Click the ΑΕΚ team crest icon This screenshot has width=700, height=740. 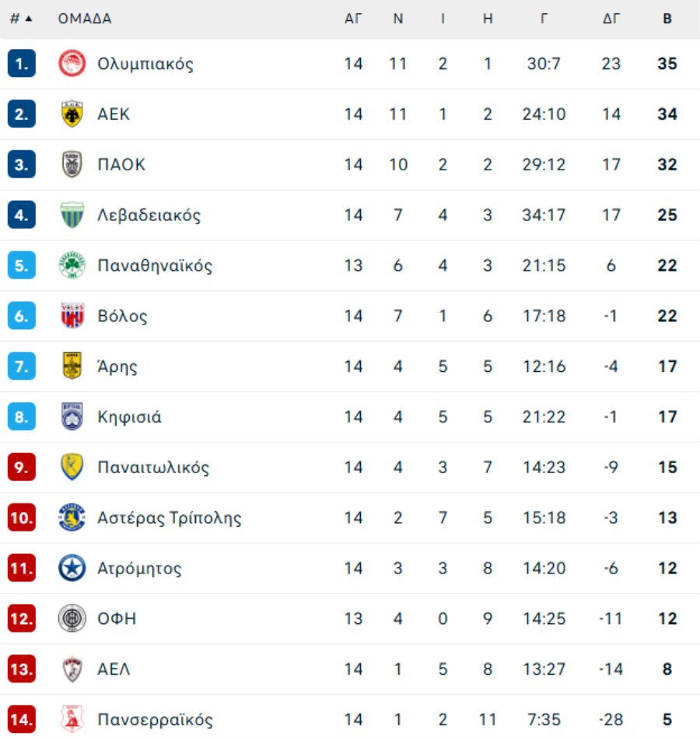[x=72, y=114]
